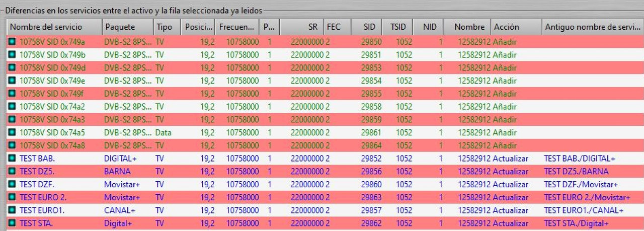Click the service icon for TEST DZ5.
The image size is (644, 231).
(x=12, y=172)
